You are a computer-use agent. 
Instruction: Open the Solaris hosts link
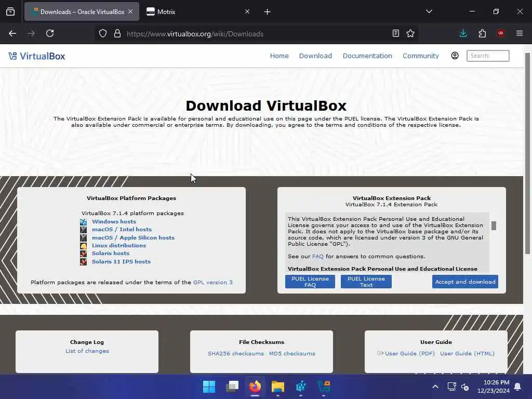pyautogui.click(x=110, y=253)
